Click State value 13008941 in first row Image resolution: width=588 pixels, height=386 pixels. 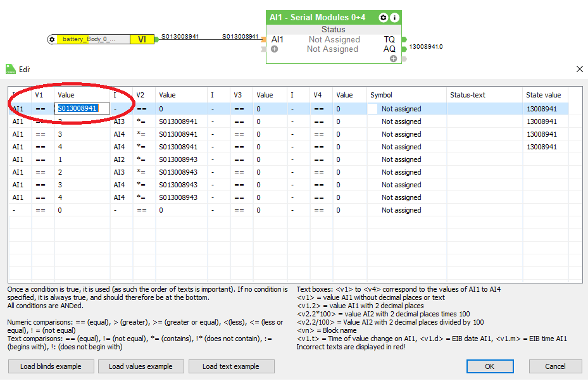542,109
